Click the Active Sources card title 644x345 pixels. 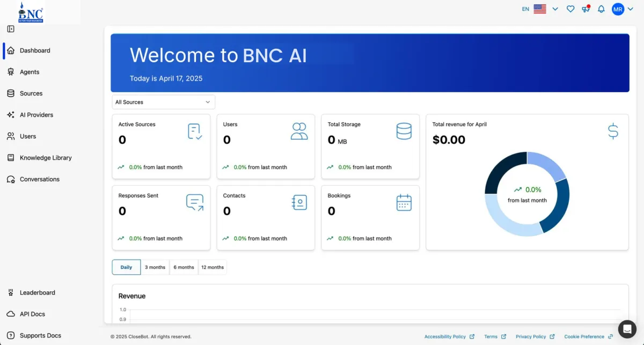tap(137, 124)
